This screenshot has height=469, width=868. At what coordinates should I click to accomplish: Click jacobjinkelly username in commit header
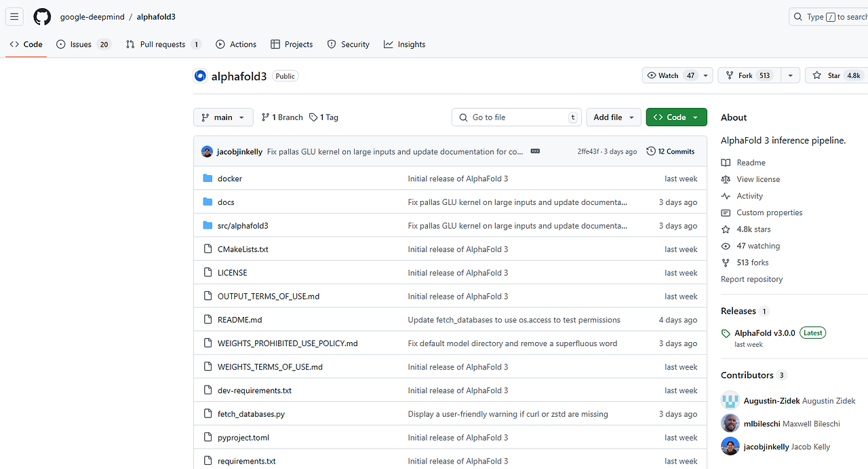[x=239, y=151]
